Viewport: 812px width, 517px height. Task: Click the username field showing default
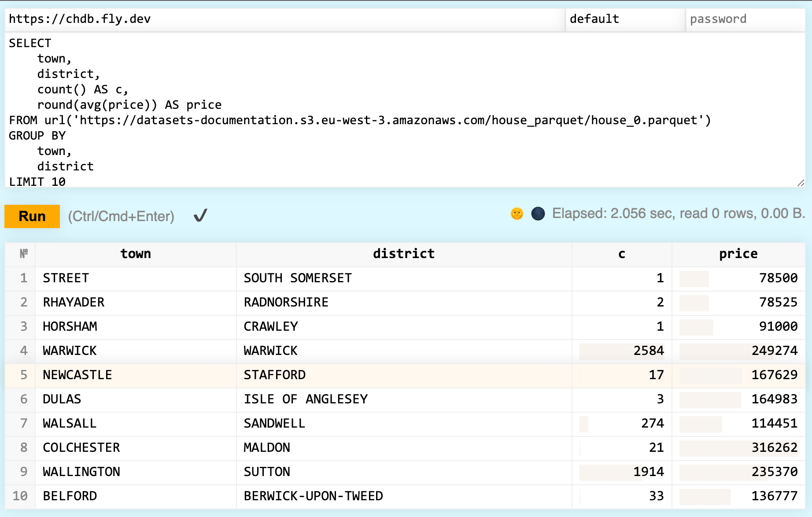[x=624, y=19]
